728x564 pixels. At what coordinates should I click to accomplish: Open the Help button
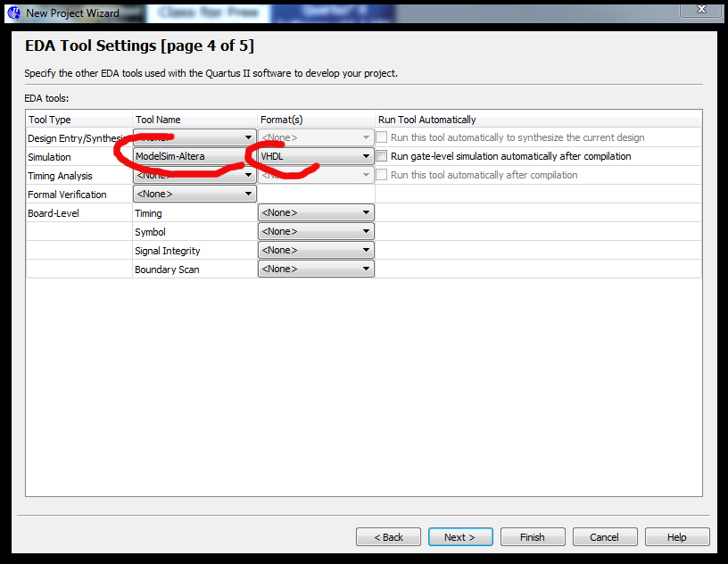(x=677, y=537)
